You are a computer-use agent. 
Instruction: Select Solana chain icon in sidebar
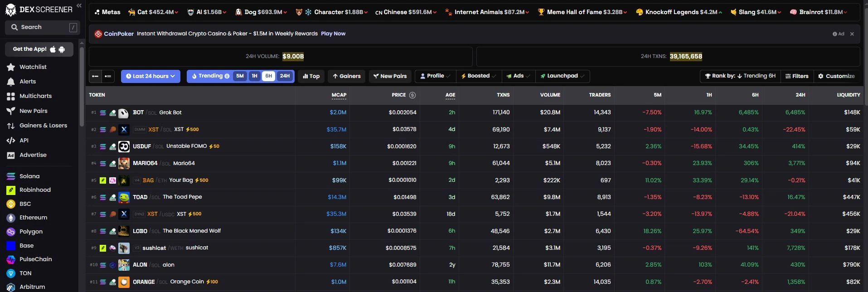point(11,176)
